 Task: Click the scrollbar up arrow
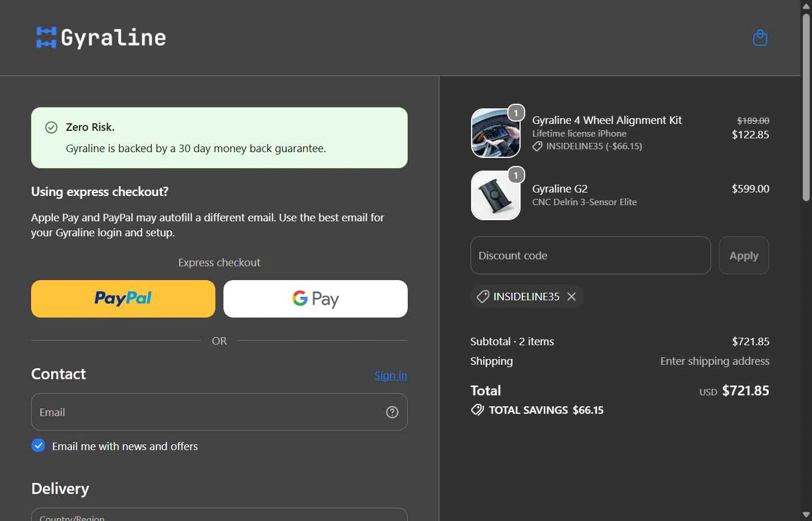806,6
